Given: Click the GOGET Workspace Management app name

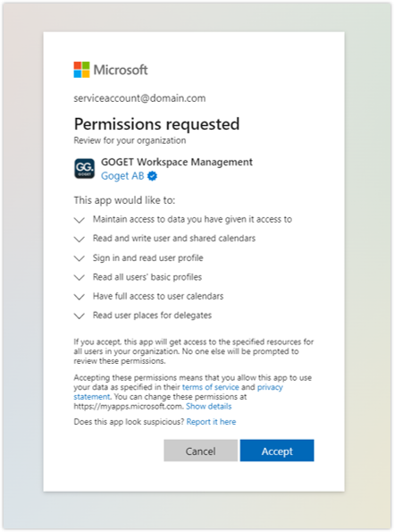Looking at the screenshot, I should tap(177, 162).
